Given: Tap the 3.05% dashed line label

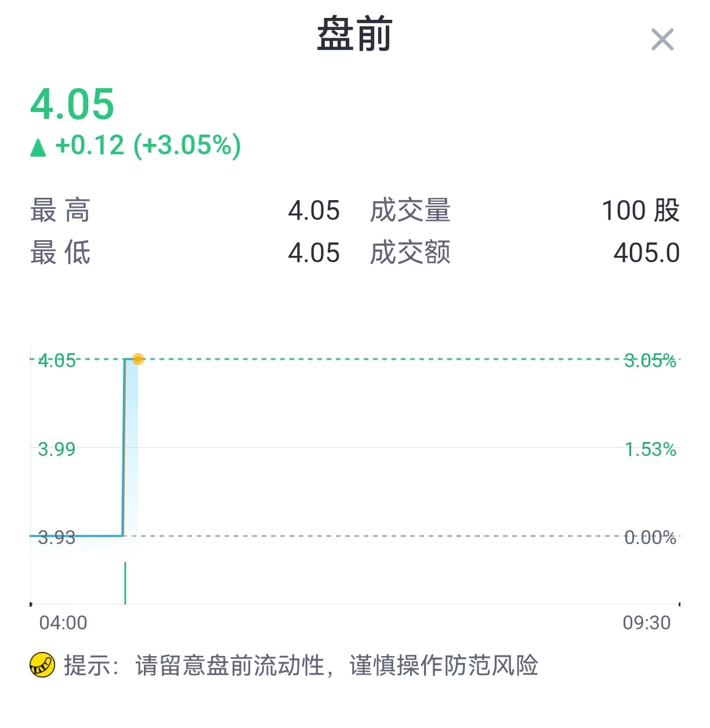Looking at the screenshot, I should pos(650,361).
